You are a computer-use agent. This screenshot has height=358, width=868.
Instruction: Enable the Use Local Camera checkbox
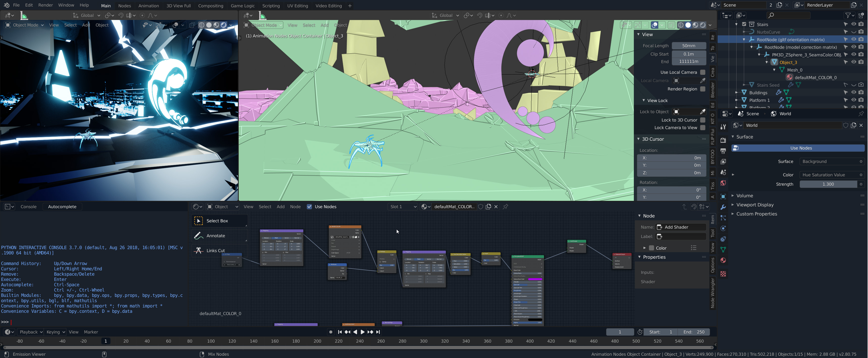[702, 72]
